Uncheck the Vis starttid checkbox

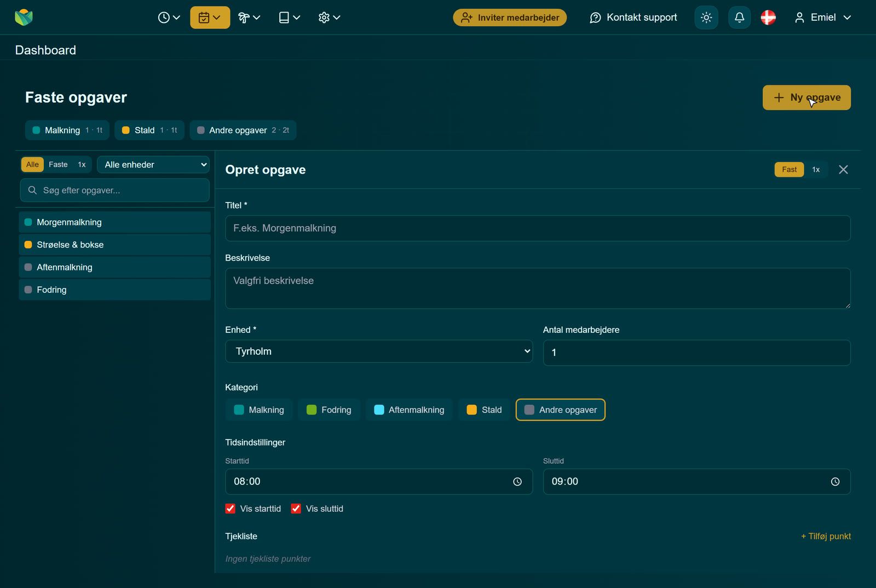point(230,509)
